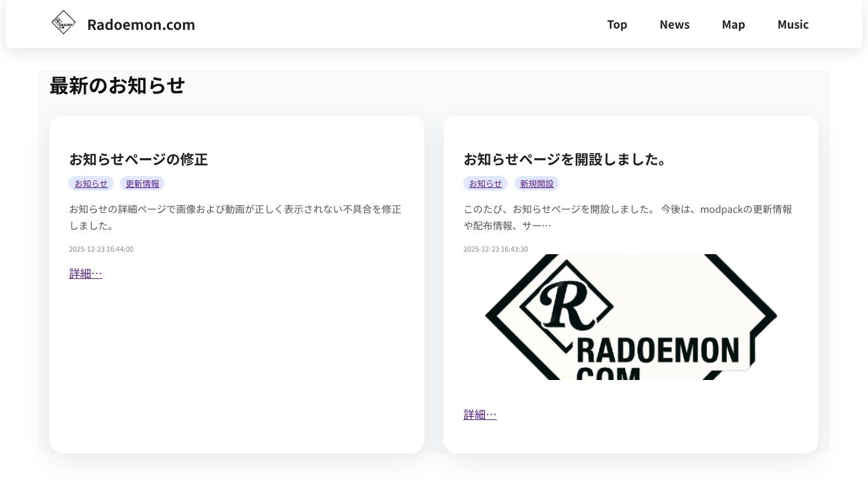Open 詳細… link of お知らせページの修正 article
868x488 pixels.
85,273
